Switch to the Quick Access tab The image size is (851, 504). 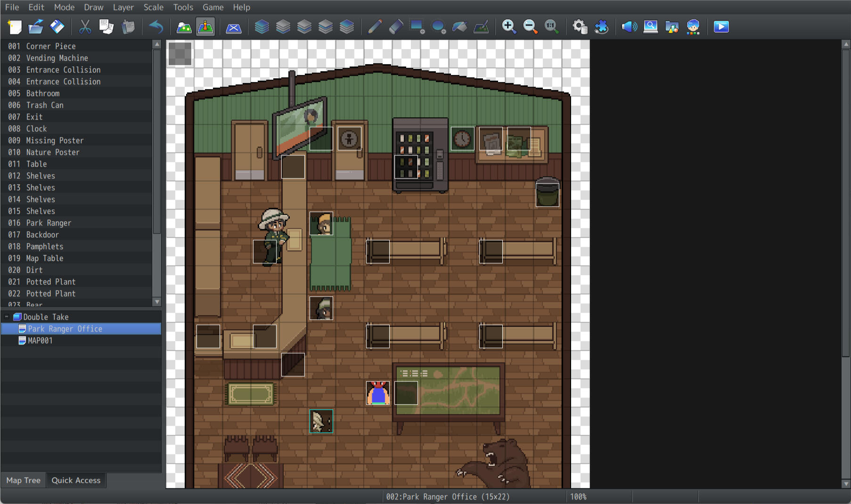76,480
